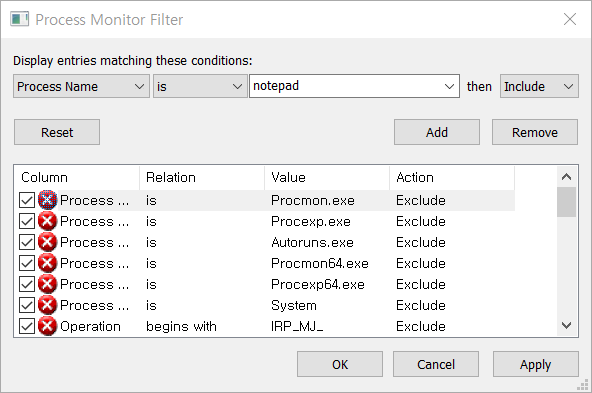Expand the 'is' relation dropdown

[x=200, y=86]
